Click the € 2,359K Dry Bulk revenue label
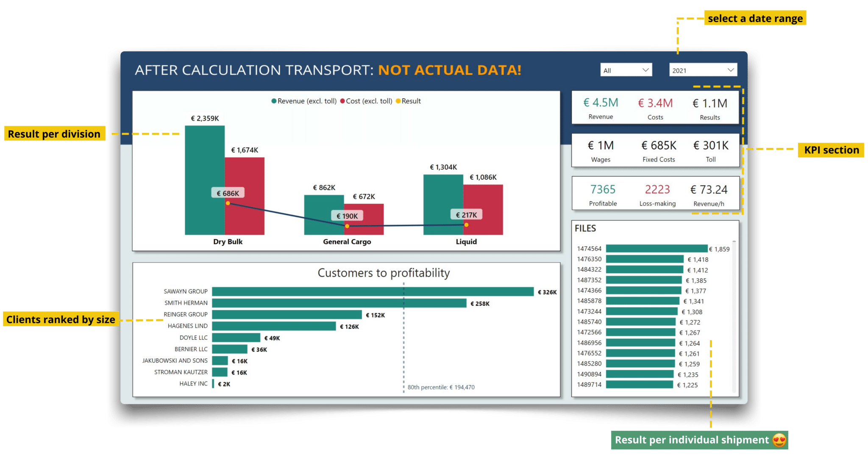The width and height of the screenshot is (868, 463). tap(205, 118)
